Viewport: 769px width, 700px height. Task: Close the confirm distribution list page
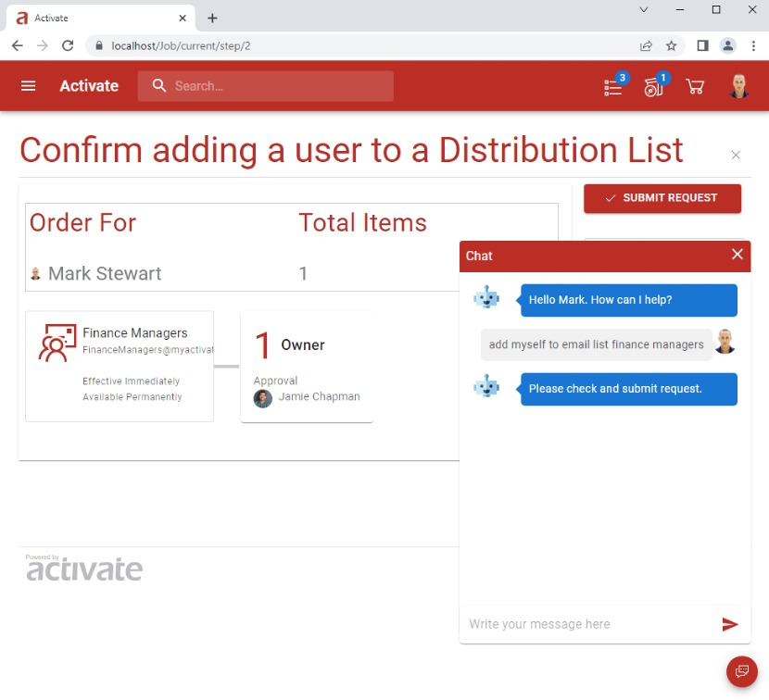[735, 156]
